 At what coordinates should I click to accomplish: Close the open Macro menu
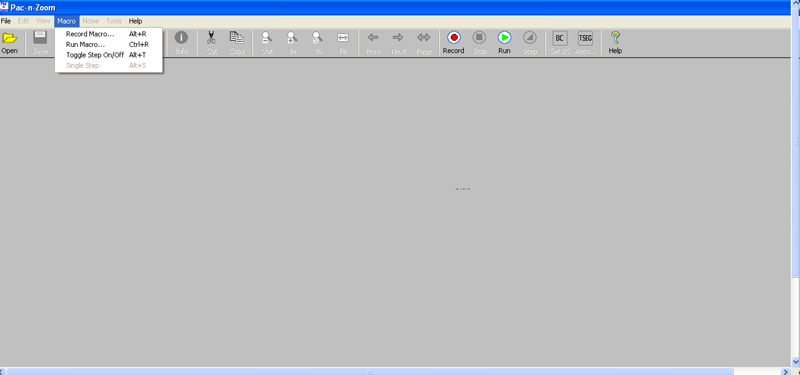66,21
